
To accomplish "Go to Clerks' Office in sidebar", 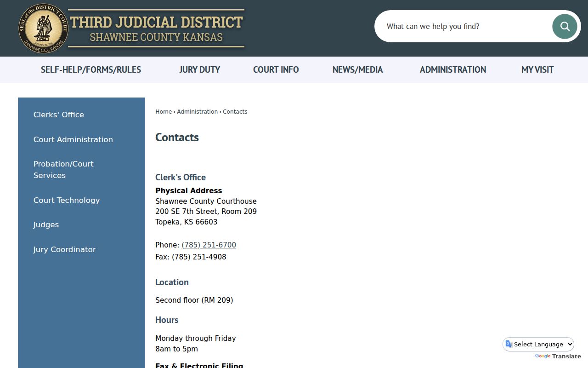I will pyautogui.click(x=59, y=115).
